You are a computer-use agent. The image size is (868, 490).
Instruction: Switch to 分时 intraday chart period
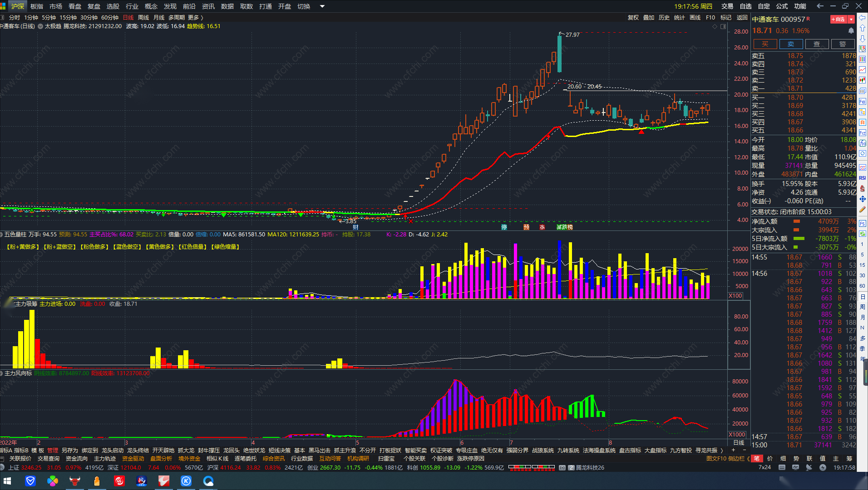pyautogui.click(x=15, y=18)
